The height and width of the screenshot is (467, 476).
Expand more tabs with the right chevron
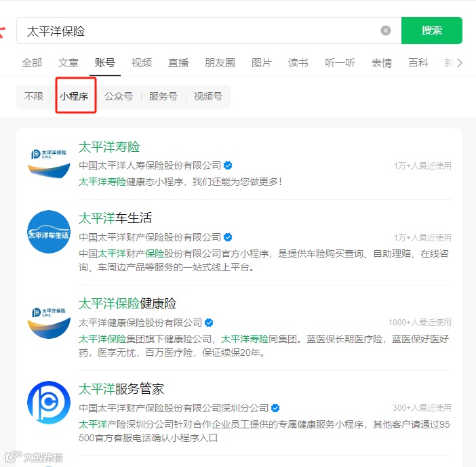pyautogui.click(x=460, y=63)
